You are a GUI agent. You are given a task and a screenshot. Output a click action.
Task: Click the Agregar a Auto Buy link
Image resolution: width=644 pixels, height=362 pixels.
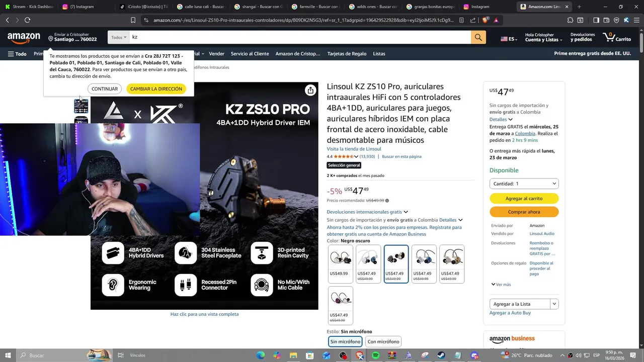point(510,313)
